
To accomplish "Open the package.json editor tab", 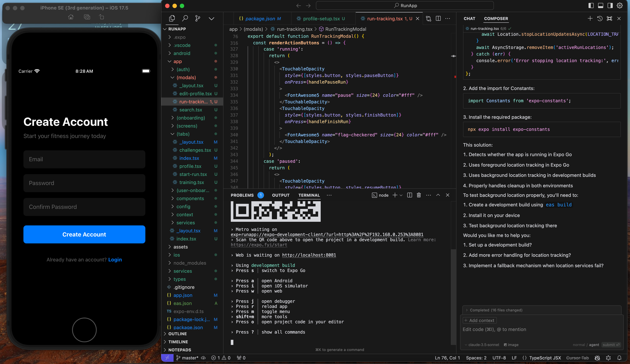I will (x=260, y=19).
